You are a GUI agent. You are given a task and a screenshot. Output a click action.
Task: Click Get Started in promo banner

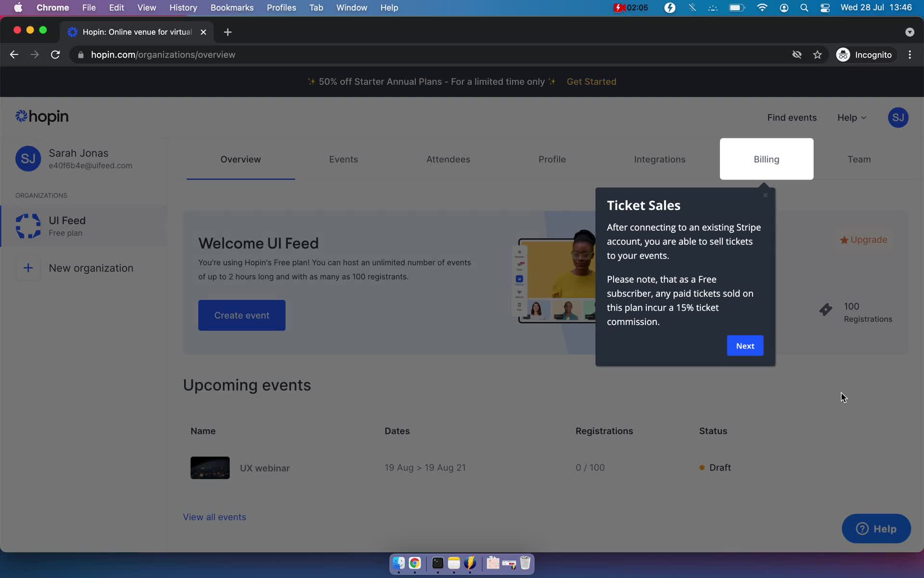591,81
